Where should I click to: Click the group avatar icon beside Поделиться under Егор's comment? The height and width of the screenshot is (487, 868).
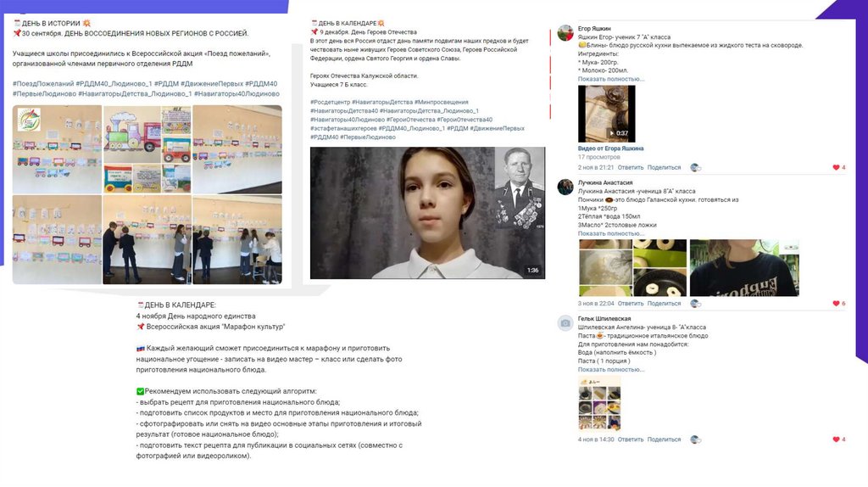coord(695,167)
